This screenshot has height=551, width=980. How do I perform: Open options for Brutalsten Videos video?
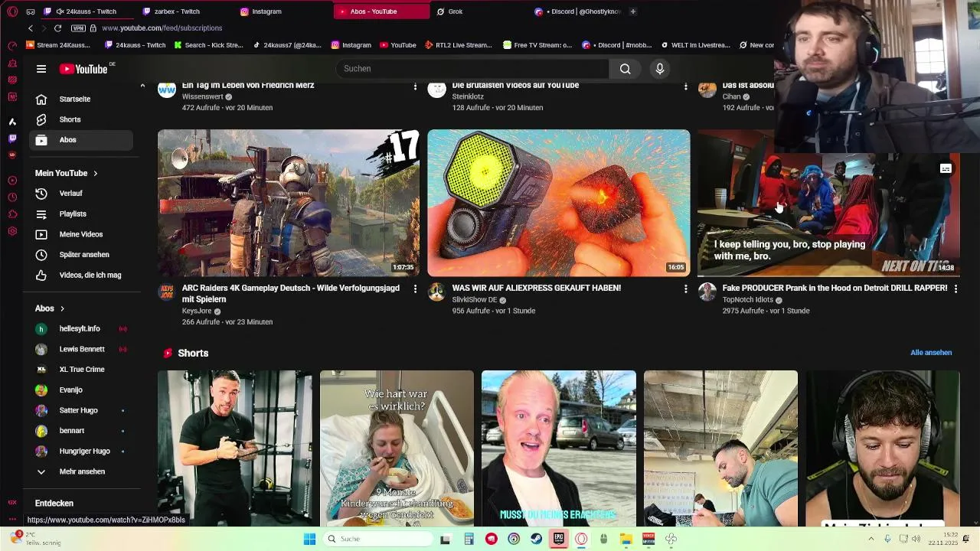tap(685, 86)
